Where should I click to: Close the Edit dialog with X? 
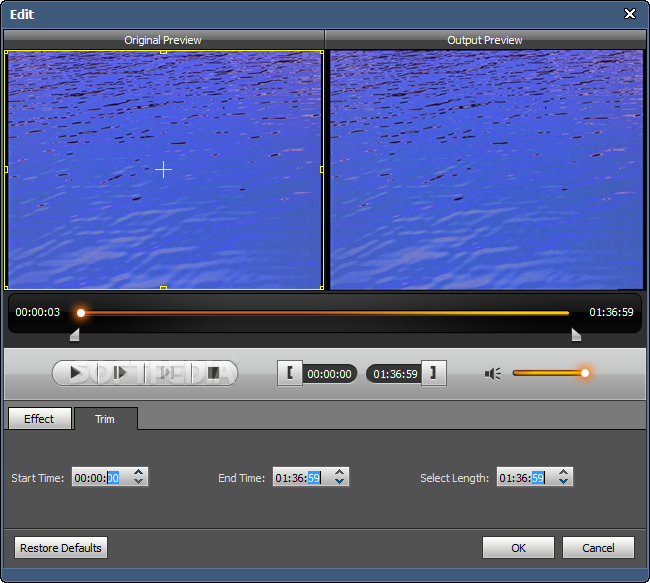tap(630, 14)
